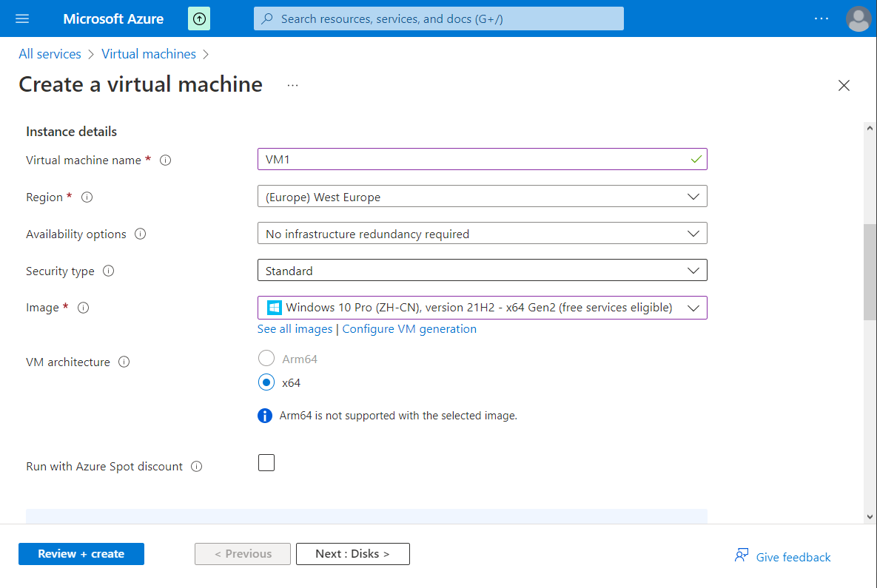877x588 pixels.
Task: Open the ellipsis menu beside the page title
Action: pyautogui.click(x=292, y=86)
